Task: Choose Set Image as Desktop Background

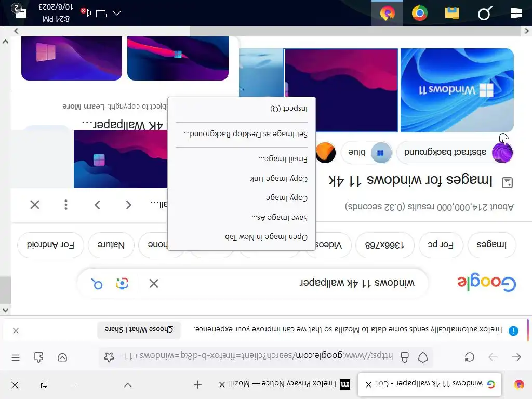Action: coord(242,134)
